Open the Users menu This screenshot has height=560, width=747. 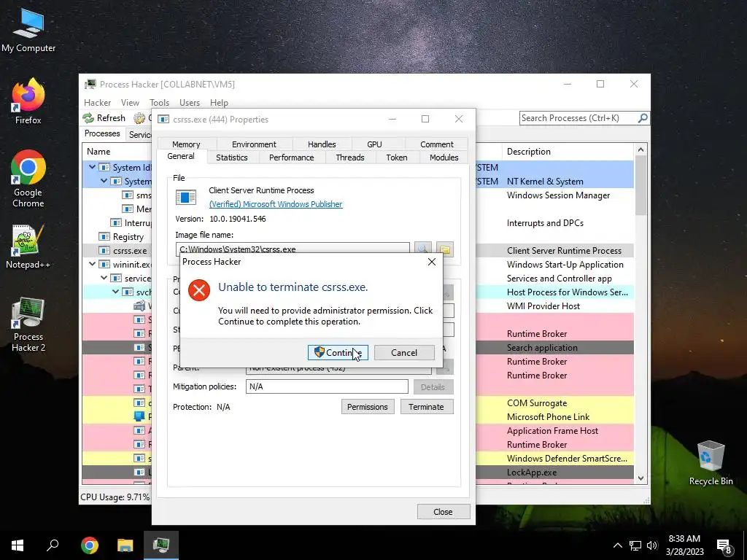190,103
